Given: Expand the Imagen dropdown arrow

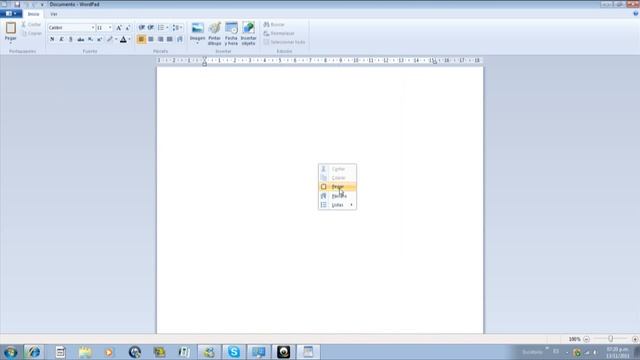Looking at the screenshot, I should 198,43.
